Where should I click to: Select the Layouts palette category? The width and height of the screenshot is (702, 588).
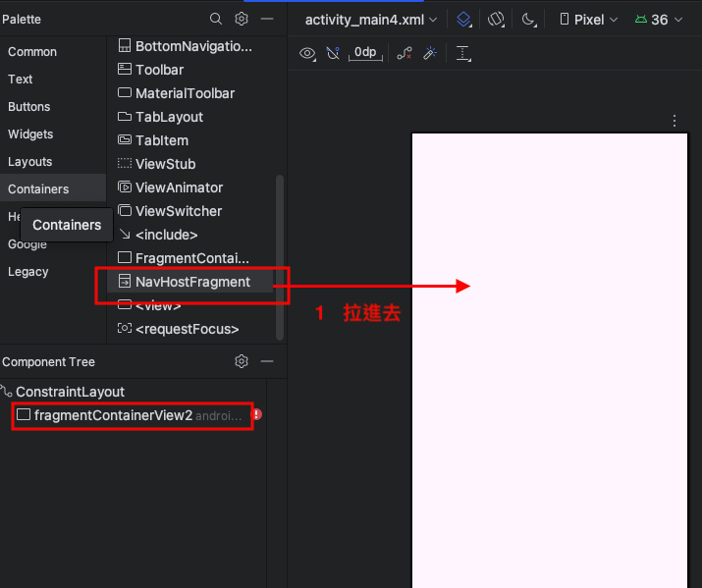30,162
